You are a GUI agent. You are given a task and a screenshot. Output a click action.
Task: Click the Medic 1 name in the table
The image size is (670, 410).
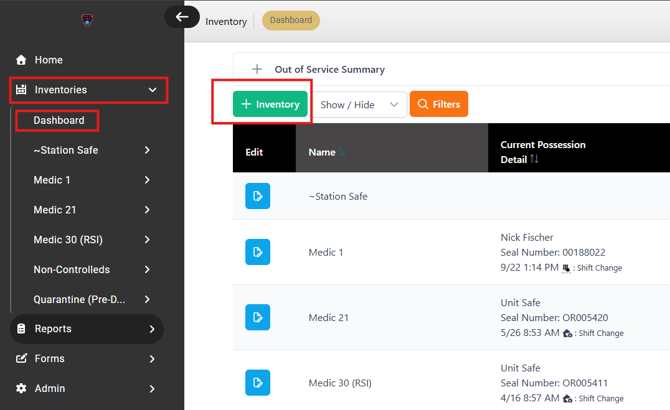tap(326, 252)
